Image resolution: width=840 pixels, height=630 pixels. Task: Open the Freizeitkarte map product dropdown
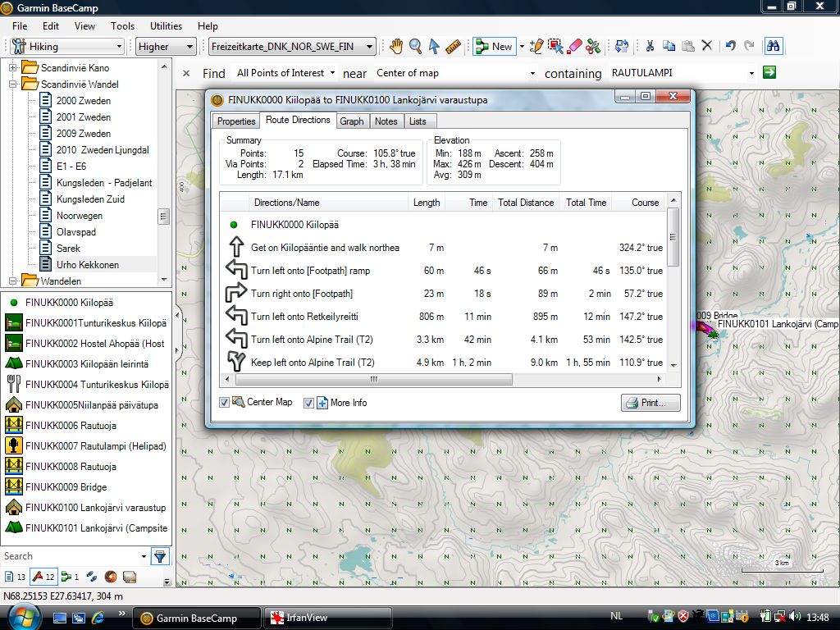292,47
